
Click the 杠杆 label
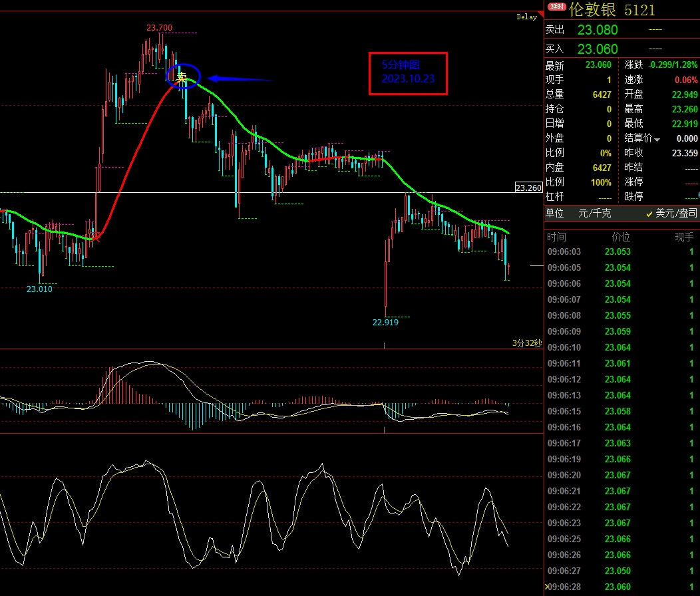pyautogui.click(x=554, y=197)
